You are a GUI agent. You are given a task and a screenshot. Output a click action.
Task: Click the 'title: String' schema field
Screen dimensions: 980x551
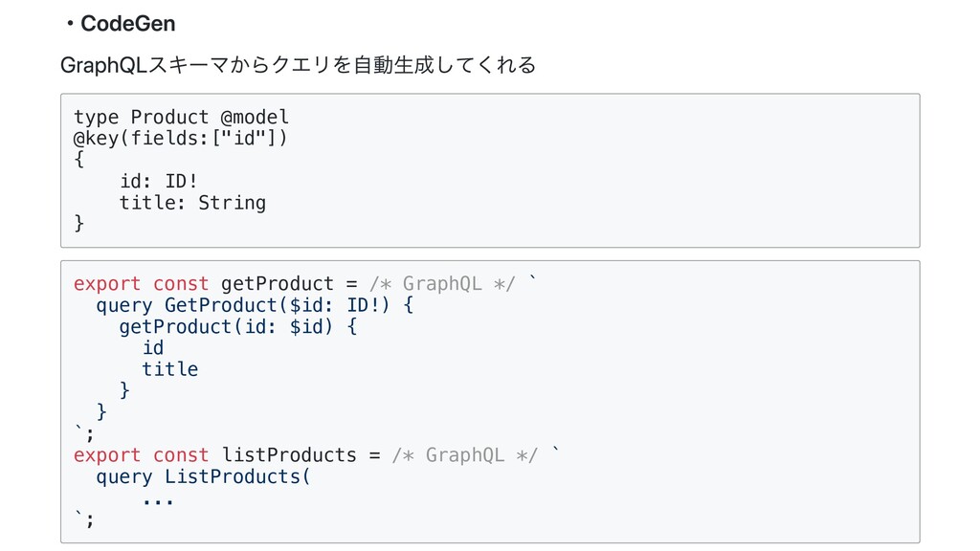click(192, 203)
